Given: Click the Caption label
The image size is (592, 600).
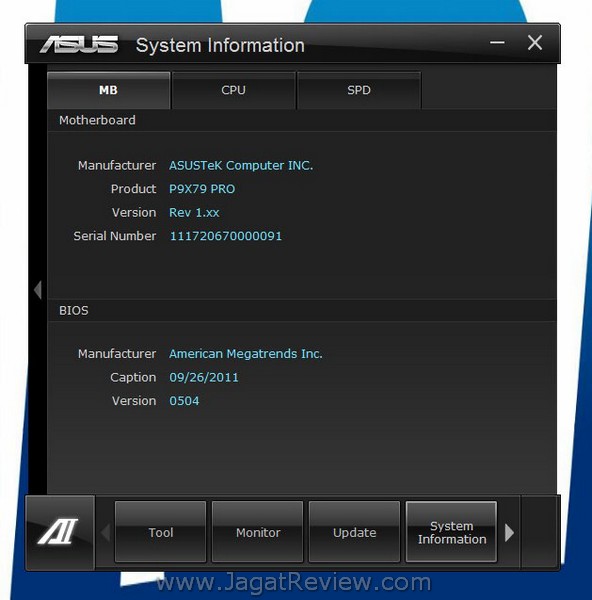Looking at the screenshot, I should (x=133, y=378).
